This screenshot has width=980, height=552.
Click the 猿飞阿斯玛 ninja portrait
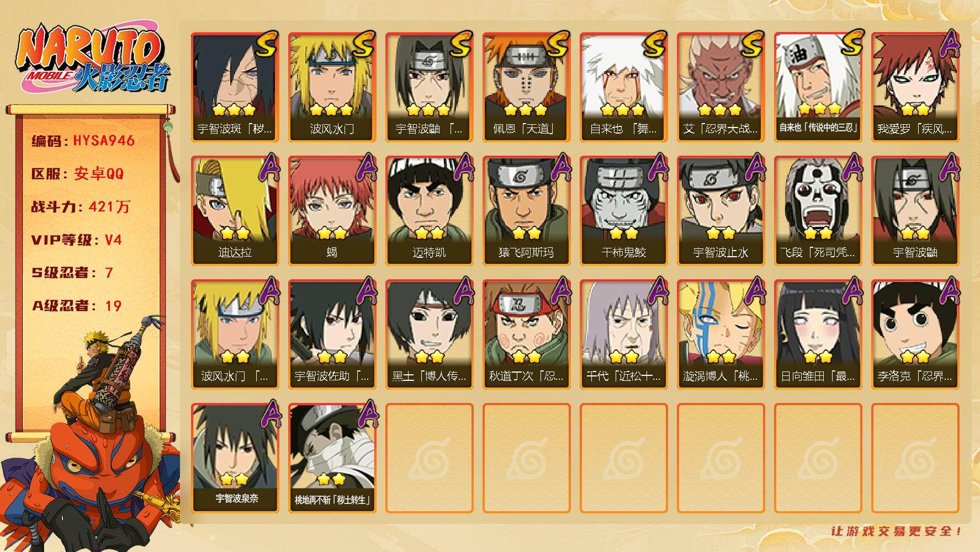click(527, 210)
